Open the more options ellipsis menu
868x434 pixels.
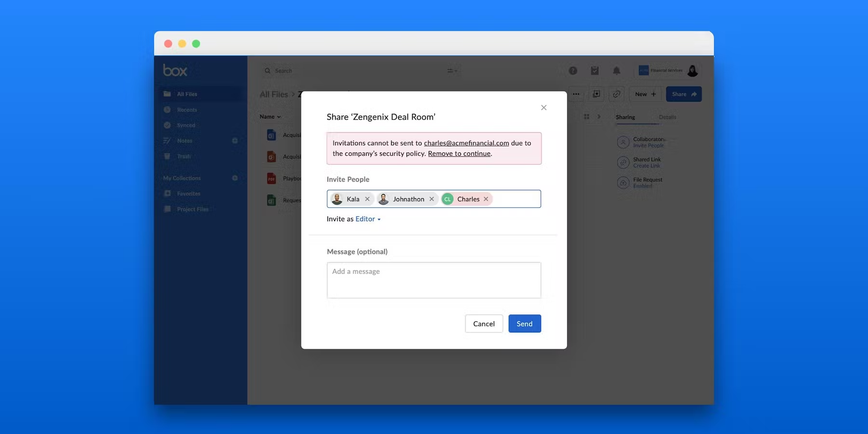coord(576,94)
